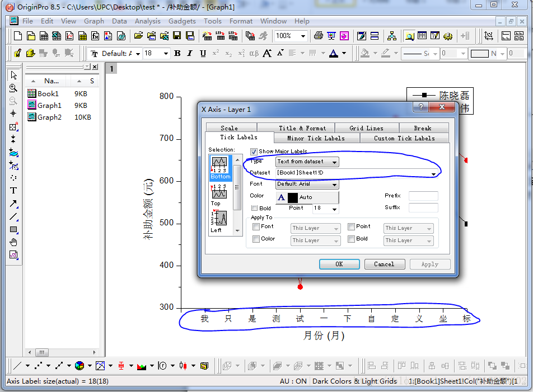The height and width of the screenshot is (392, 533).
Task: Select the Screen Reader crosshair tool
Action: pos(13,114)
